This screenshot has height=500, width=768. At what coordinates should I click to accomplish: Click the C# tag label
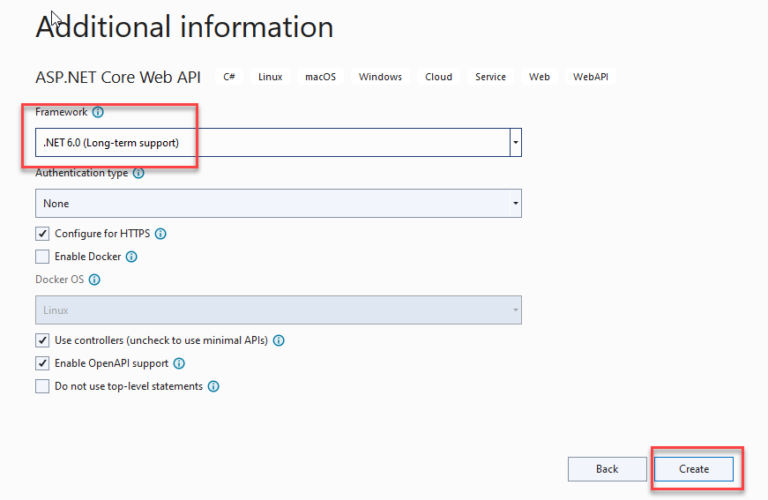click(229, 77)
